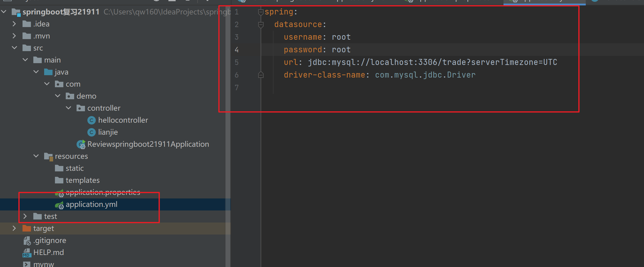
Task: Expand the test folder
Action: coord(25,216)
